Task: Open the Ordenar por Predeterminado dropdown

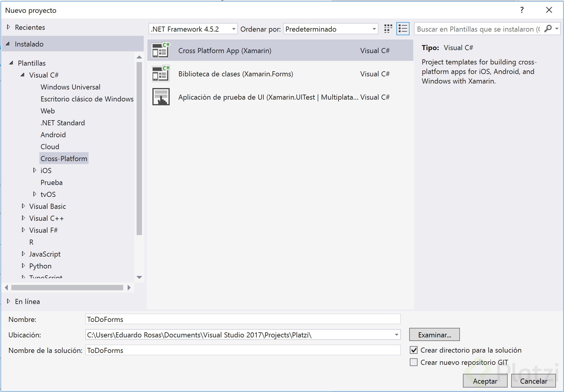Action: 374,29
